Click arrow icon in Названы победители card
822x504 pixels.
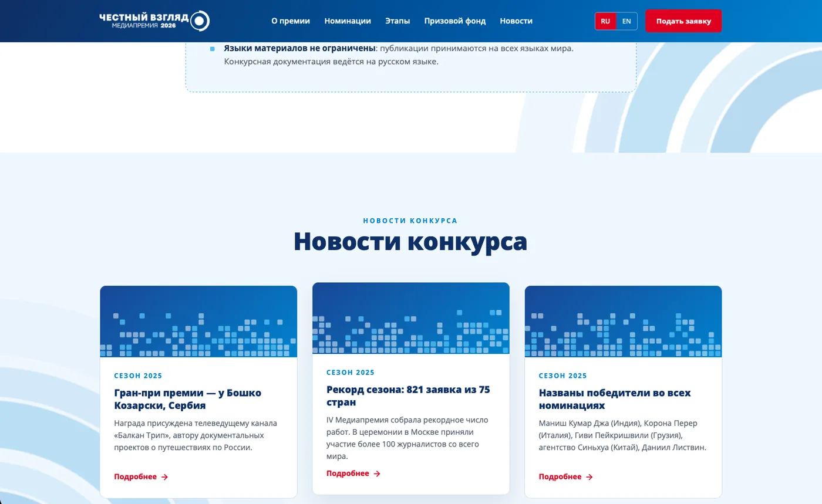(589, 477)
